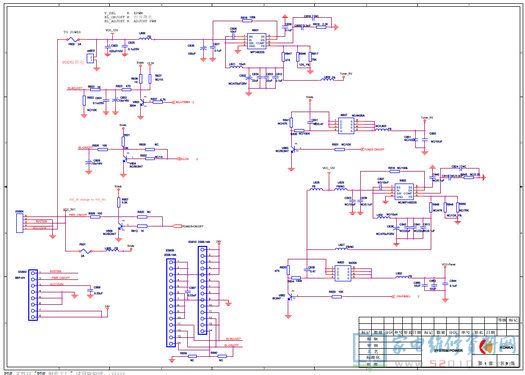Select the small square jumper symbol
This screenshot has height=375, width=525.
point(90,59)
